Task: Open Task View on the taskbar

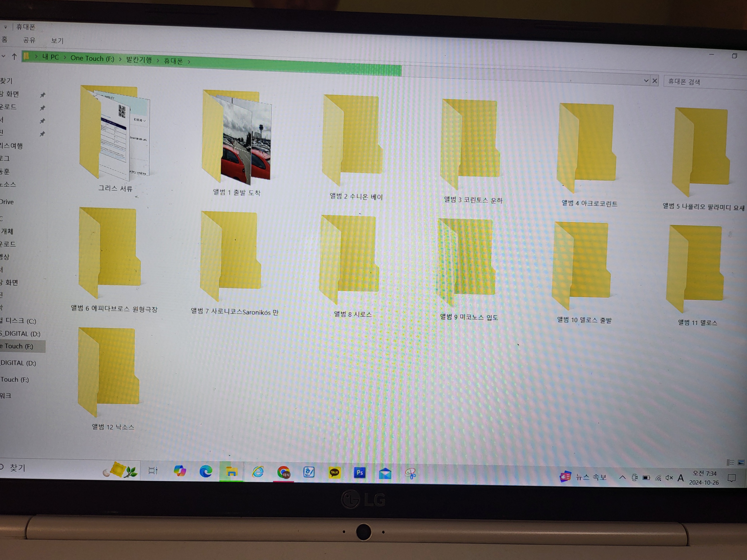Action: (x=153, y=470)
